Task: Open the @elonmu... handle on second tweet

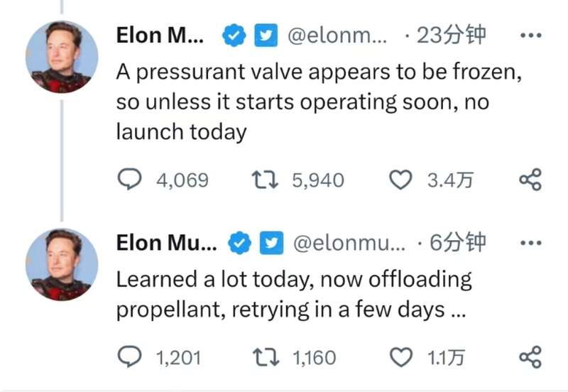Action: (x=349, y=243)
